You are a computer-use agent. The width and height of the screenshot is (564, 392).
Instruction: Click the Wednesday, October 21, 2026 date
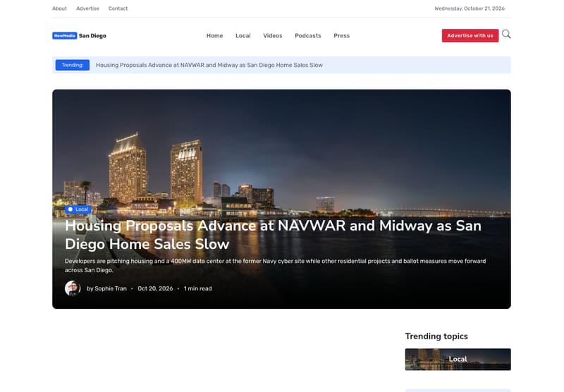[470, 8]
